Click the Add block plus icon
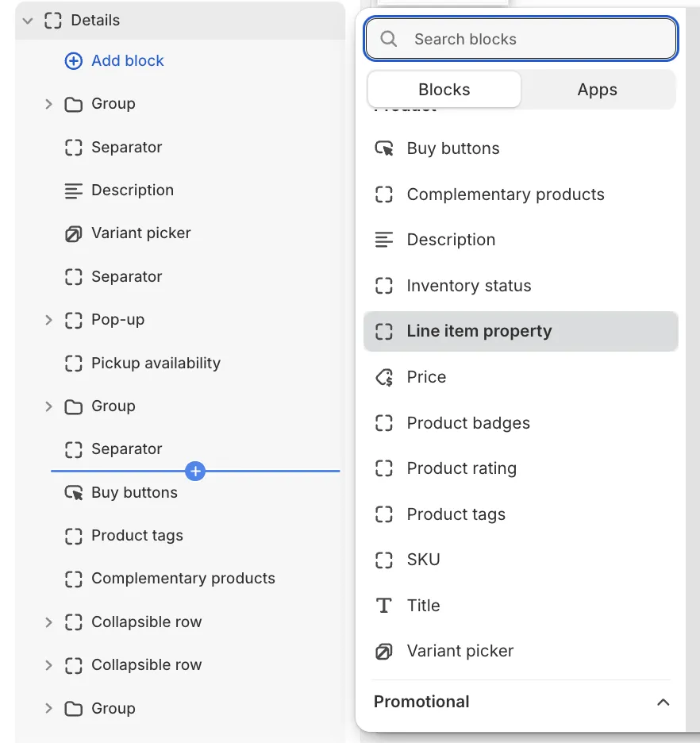 pos(73,61)
